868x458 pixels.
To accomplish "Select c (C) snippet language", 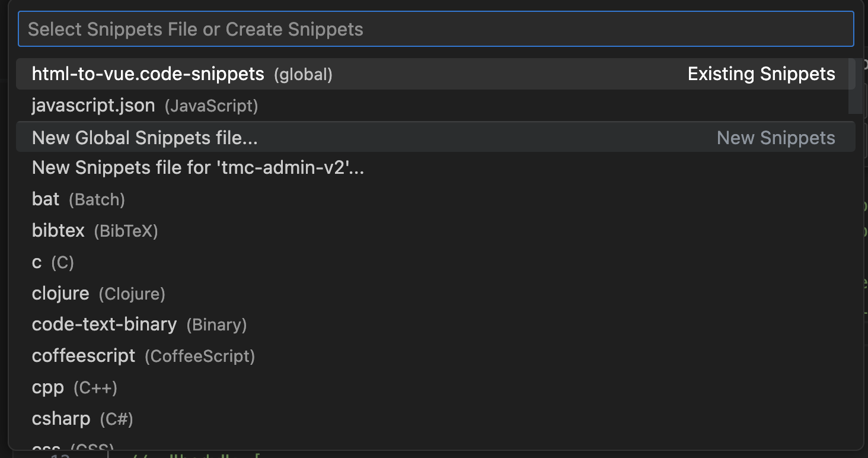I will (436, 262).
